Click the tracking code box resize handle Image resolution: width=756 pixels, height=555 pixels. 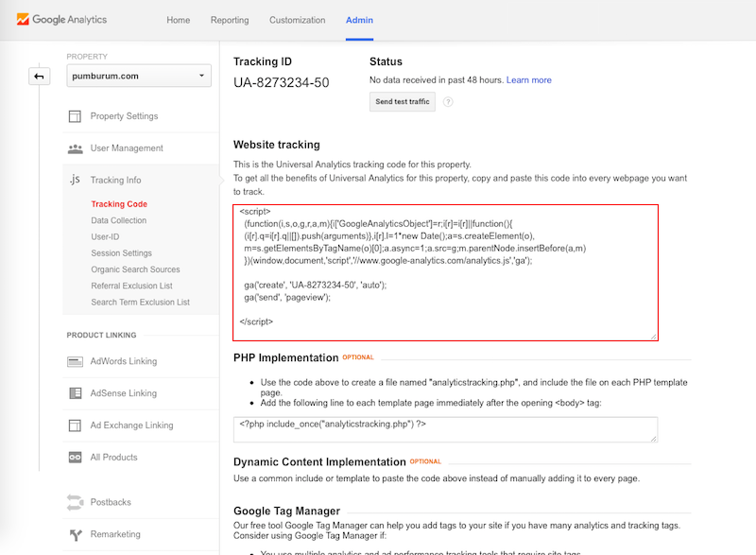coord(653,337)
